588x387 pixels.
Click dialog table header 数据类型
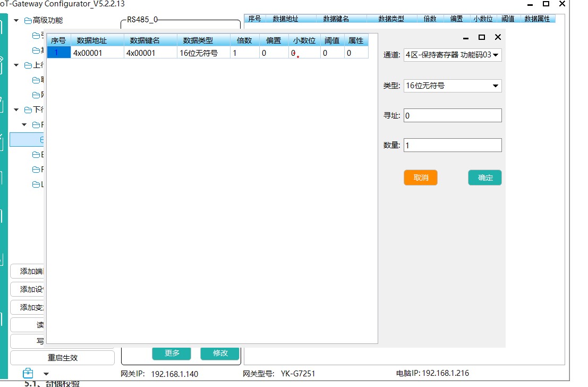pyautogui.click(x=203, y=40)
